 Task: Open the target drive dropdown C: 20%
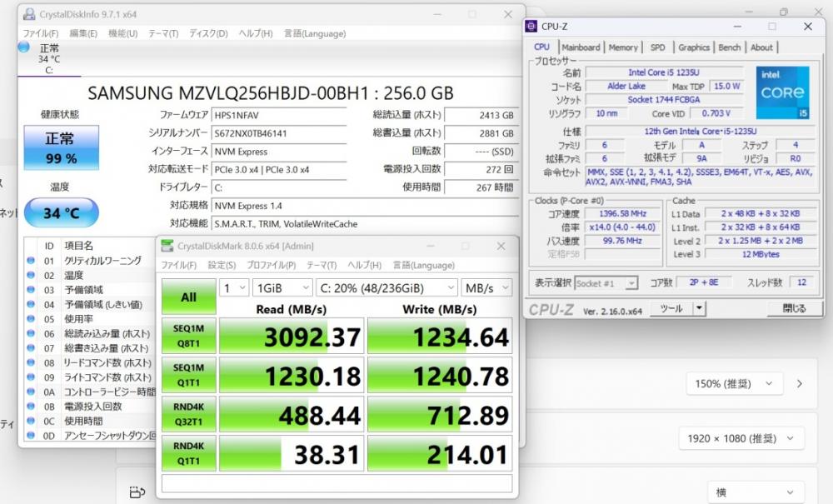click(x=387, y=288)
